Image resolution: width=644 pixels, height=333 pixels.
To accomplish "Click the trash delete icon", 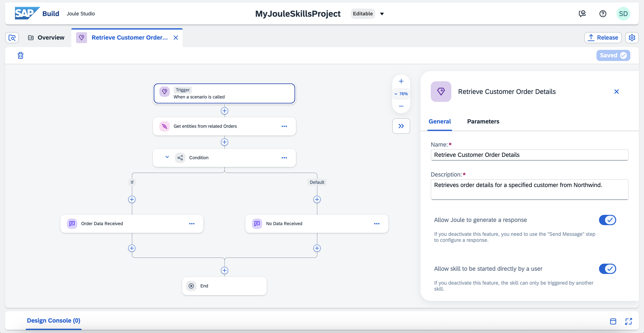I will pyautogui.click(x=21, y=55).
